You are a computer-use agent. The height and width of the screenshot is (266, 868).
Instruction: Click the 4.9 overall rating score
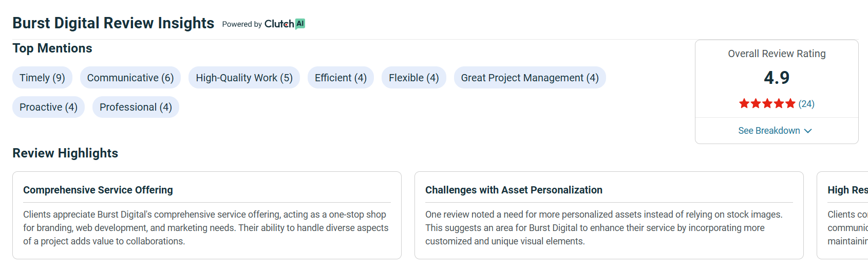click(x=777, y=78)
